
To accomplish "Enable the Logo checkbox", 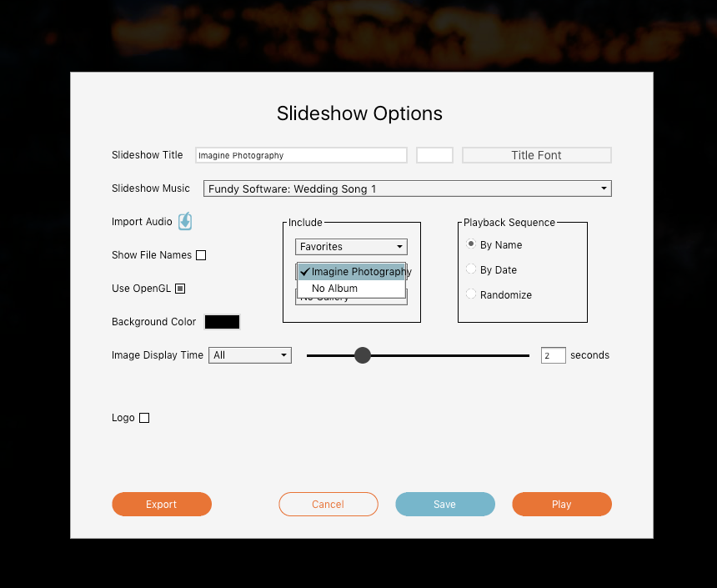I will click(x=144, y=418).
